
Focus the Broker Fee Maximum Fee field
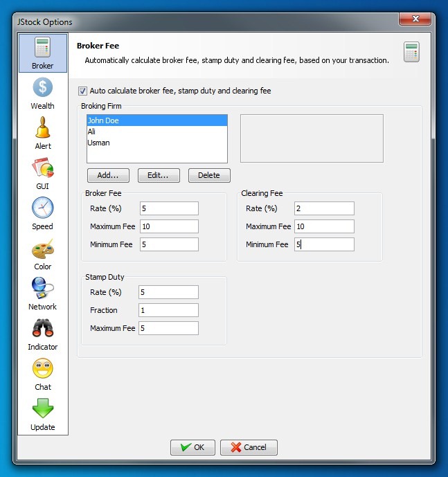pos(169,226)
